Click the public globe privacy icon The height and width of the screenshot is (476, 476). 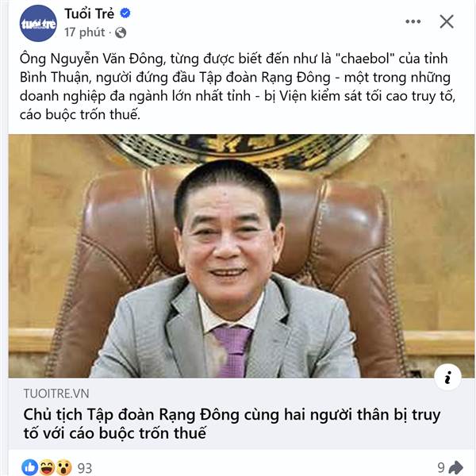coord(121,33)
